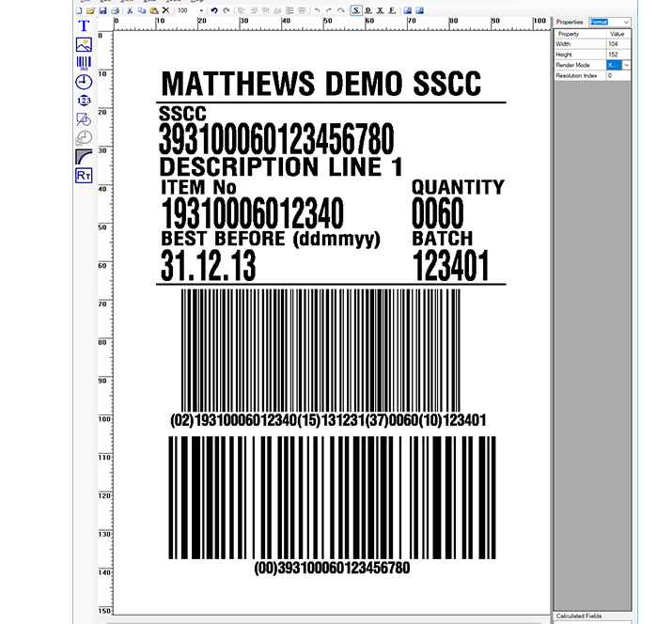672x624 pixels.
Task: Toggle the D mode button
Action: (x=368, y=10)
